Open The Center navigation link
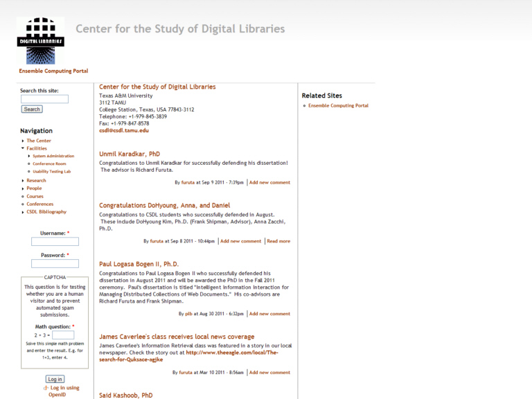 (39, 141)
